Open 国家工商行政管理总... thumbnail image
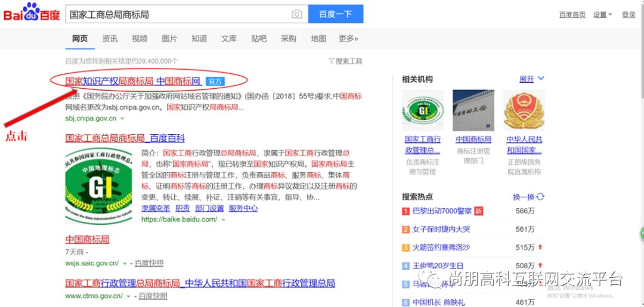Viewport: 644px width, 307px height. coord(423,110)
